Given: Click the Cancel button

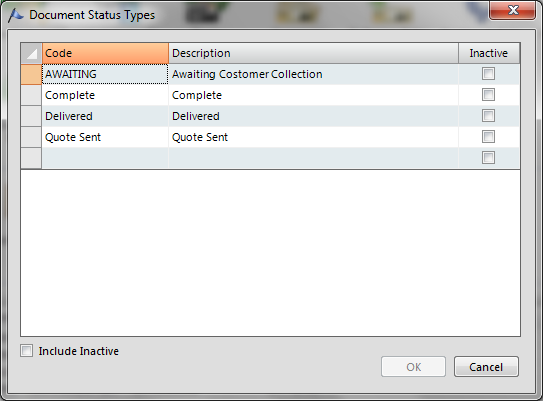Looking at the screenshot, I should [486, 367].
